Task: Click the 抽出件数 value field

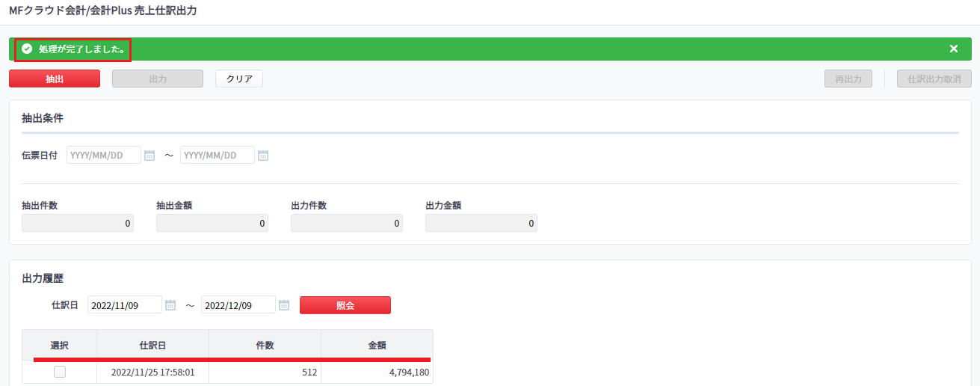Action: click(78, 223)
